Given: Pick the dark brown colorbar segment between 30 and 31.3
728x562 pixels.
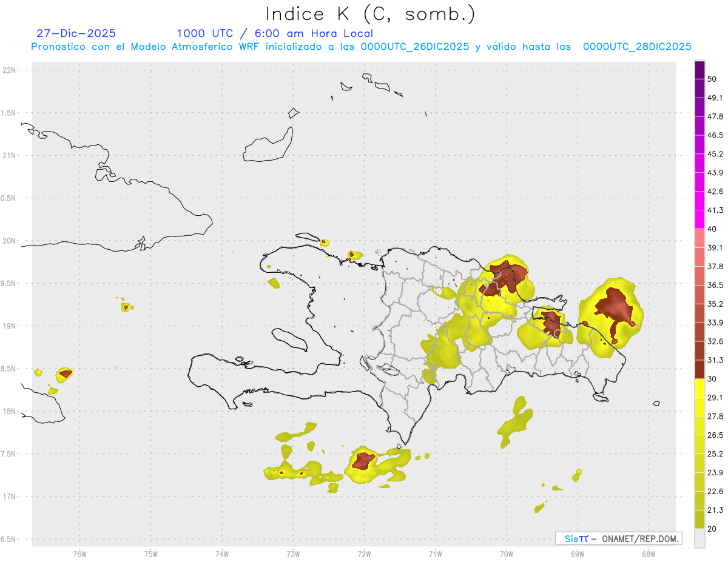Looking at the screenshot, I should [x=699, y=370].
